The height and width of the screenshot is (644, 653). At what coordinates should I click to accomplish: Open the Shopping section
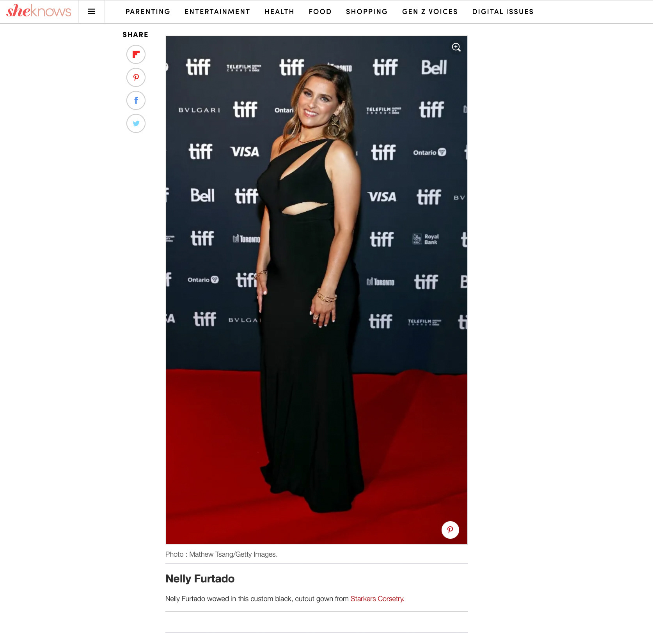(x=367, y=12)
